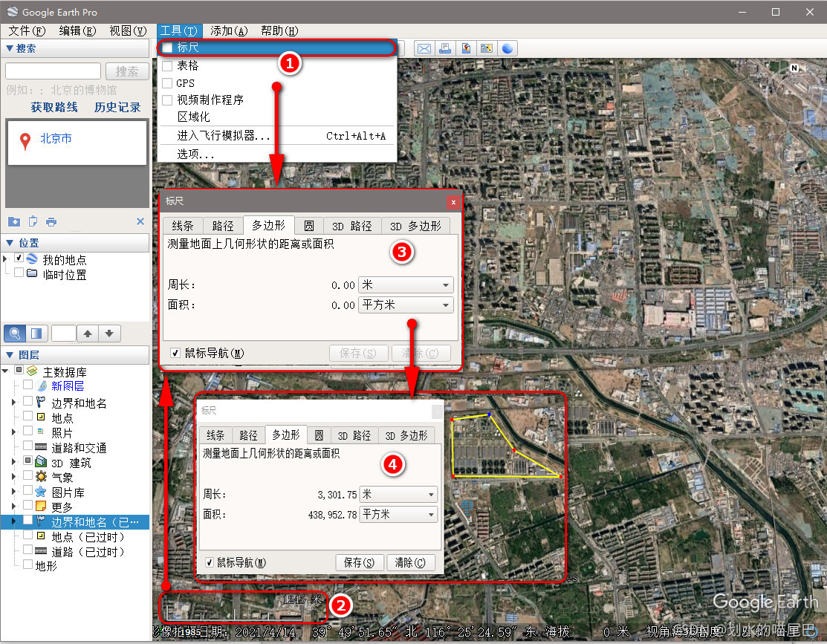The height and width of the screenshot is (644, 827).
Task: Switch to the 线条 tab in ruler dialog
Action: [x=183, y=226]
